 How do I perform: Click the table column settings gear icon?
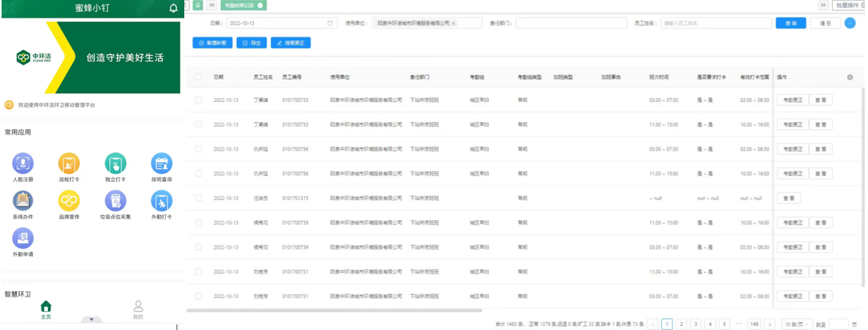(x=850, y=77)
